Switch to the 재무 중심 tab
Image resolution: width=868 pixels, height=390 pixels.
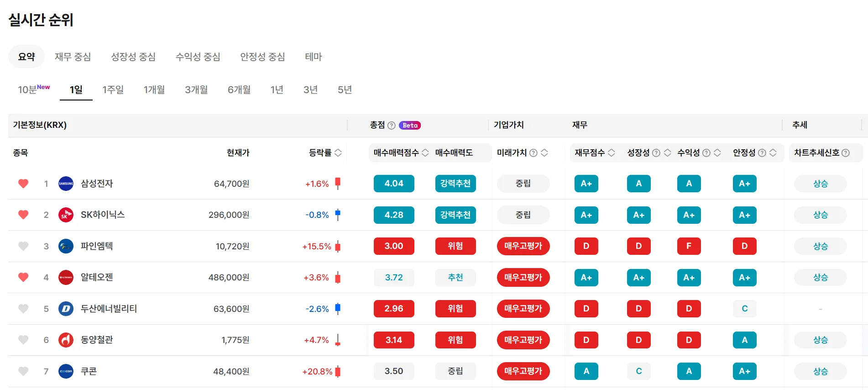73,57
